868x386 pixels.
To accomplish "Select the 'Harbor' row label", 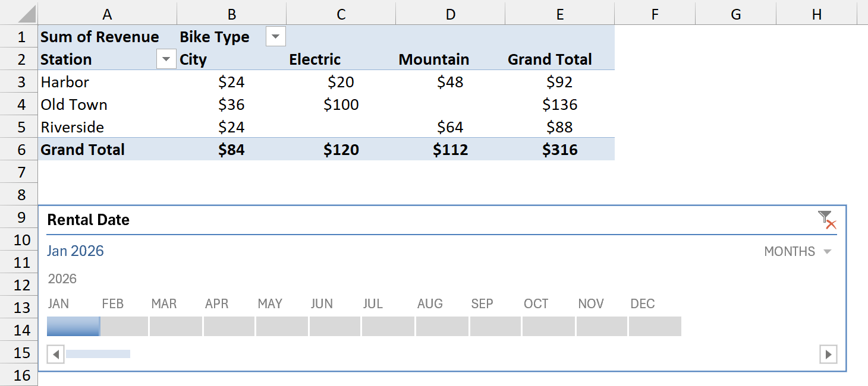I will pyautogui.click(x=107, y=82).
